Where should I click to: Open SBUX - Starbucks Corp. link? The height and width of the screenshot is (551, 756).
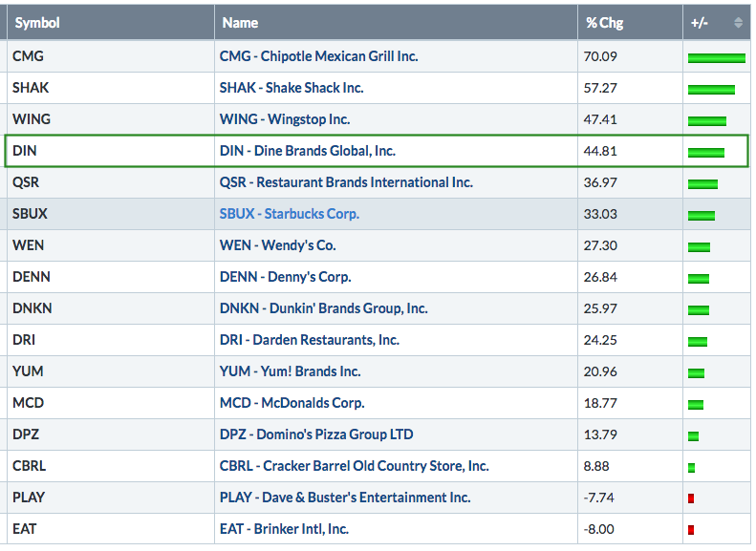[290, 214]
